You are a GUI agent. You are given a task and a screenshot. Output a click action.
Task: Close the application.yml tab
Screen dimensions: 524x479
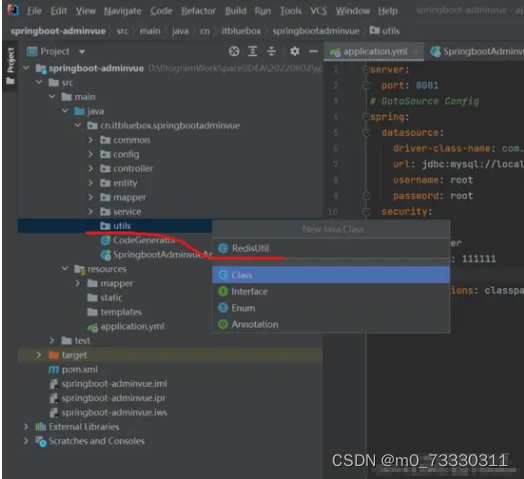click(x=415, y=52)
